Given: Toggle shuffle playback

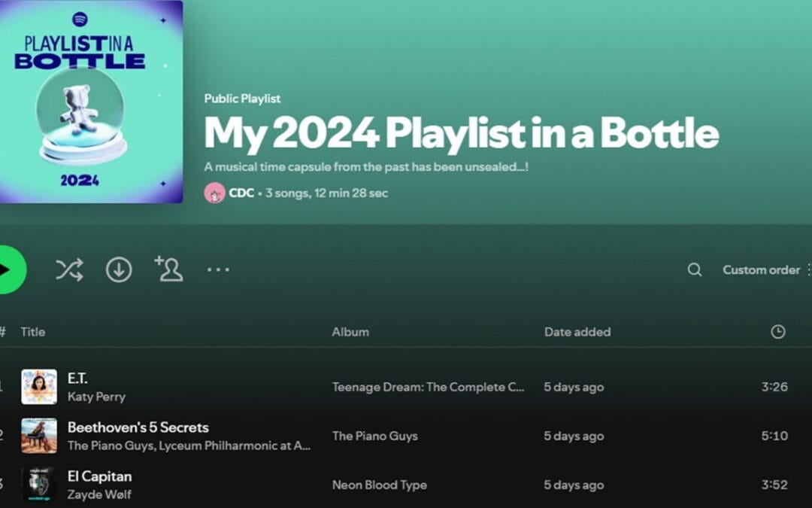Looking at the screenshot, I should pyautogui.click(x=69, y=269).
